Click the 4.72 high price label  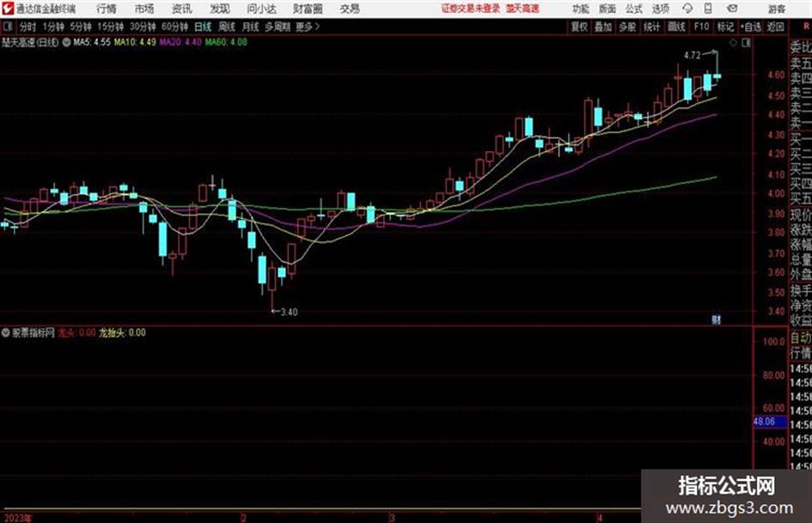tap(693, 56)
